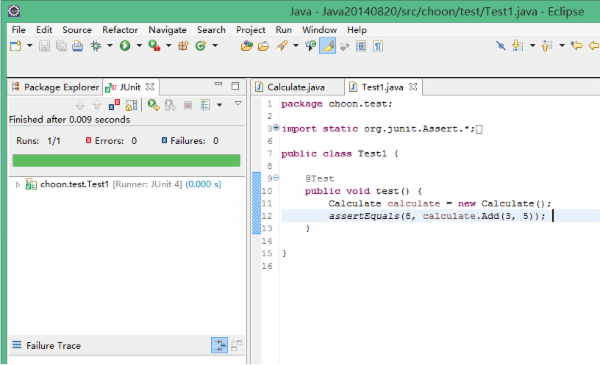This screenshot has width=600, height=365.
Task: Toggle Mark Occurrences highlighter button
Action: click(x=328, y=46)
